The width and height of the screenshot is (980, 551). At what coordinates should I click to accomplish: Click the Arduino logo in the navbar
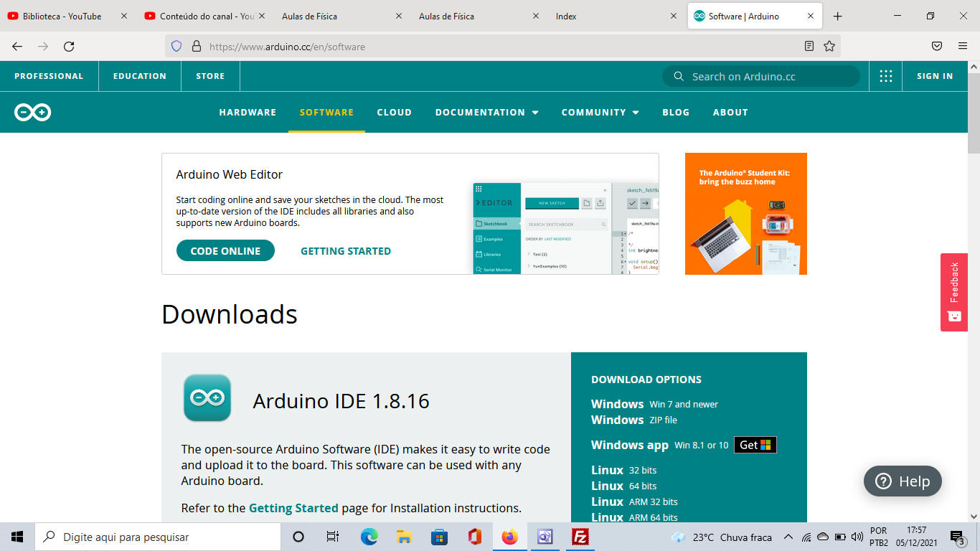(33, 112)
